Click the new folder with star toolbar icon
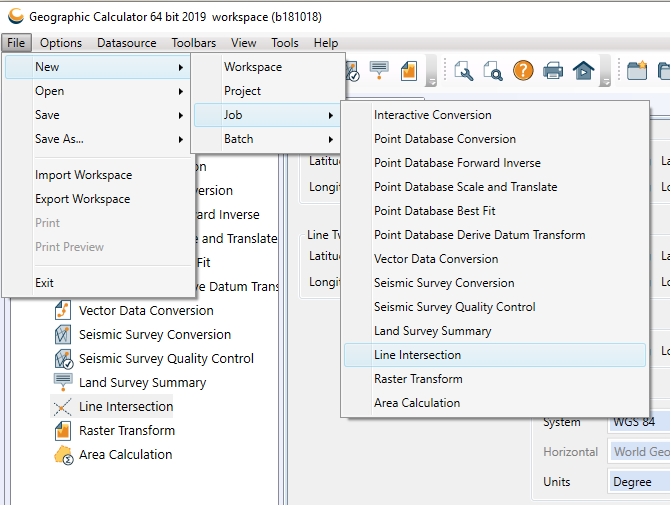The image size is (671, 506). click(637, 71)
